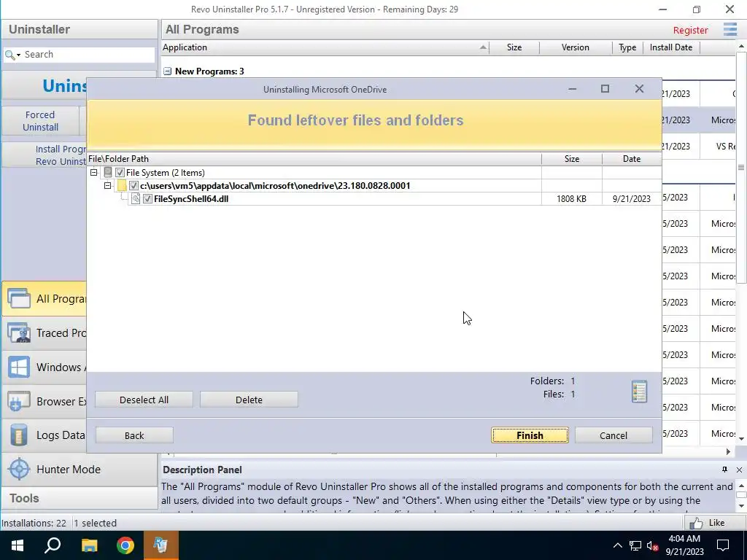Click the Revo Uninstaller taskbar icon

click(x=160, y=545)
